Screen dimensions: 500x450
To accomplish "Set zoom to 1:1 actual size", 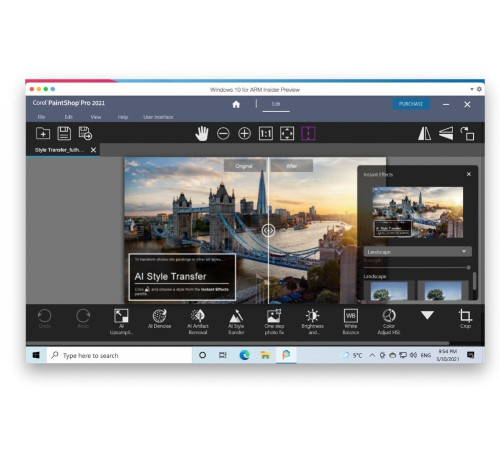I will 266,134.
